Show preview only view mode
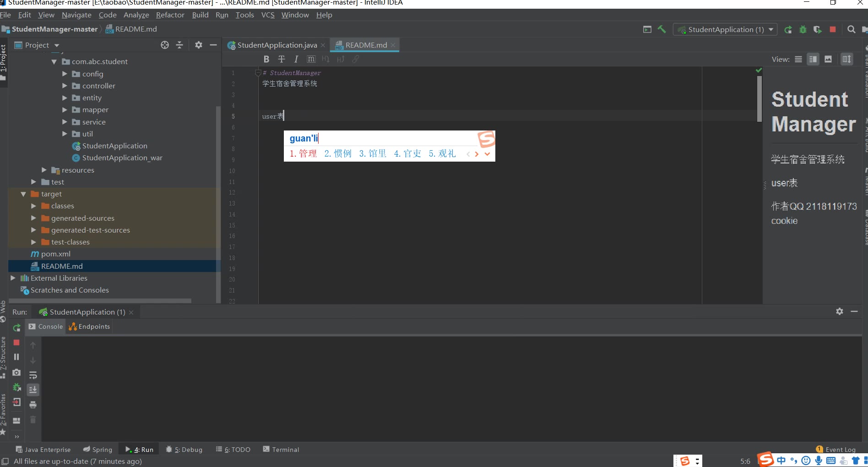 828,59
